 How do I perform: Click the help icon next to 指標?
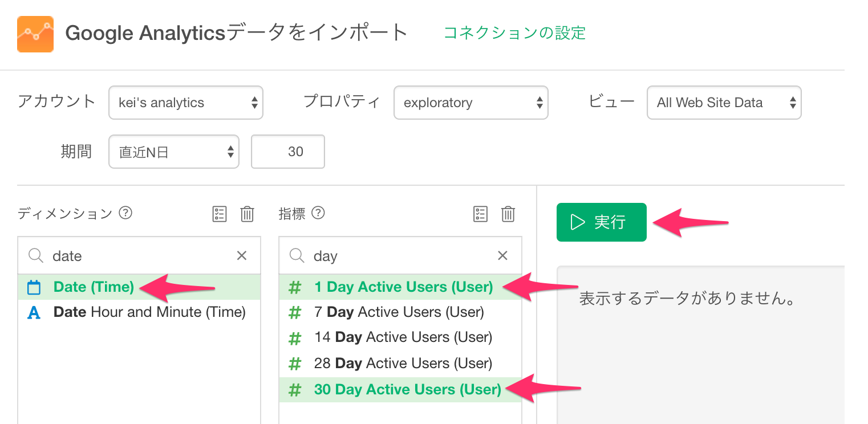tap(318, 213)
